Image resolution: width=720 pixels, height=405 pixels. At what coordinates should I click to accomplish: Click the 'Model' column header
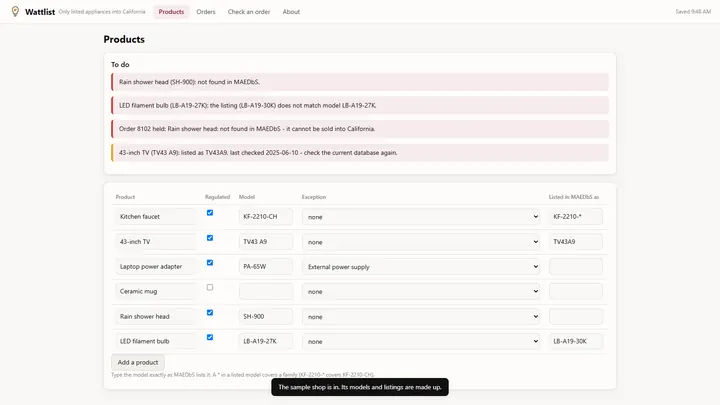pos(247,197)
